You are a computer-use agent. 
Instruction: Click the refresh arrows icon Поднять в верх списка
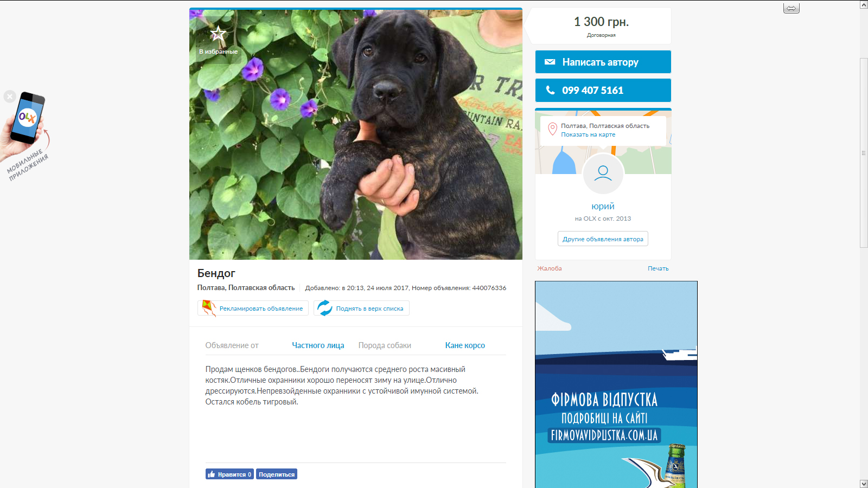pos(324,308)
